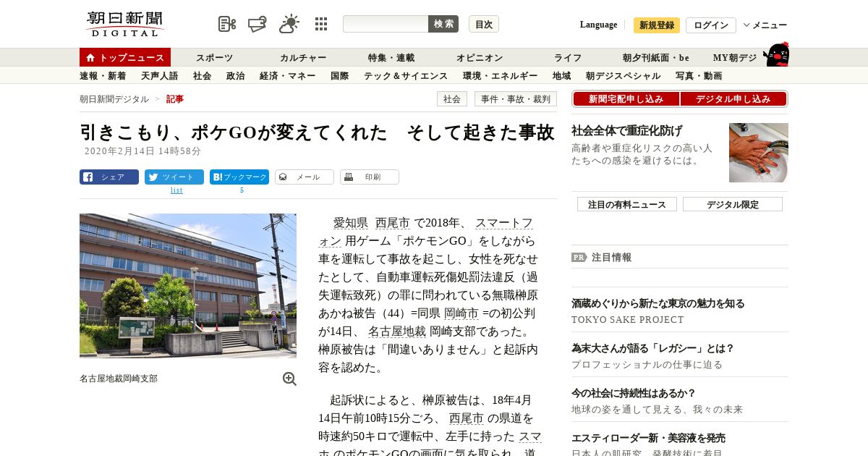Open 天声人語 in sub navigation
This screenshot has width=868, height=456.
(159, 75)
